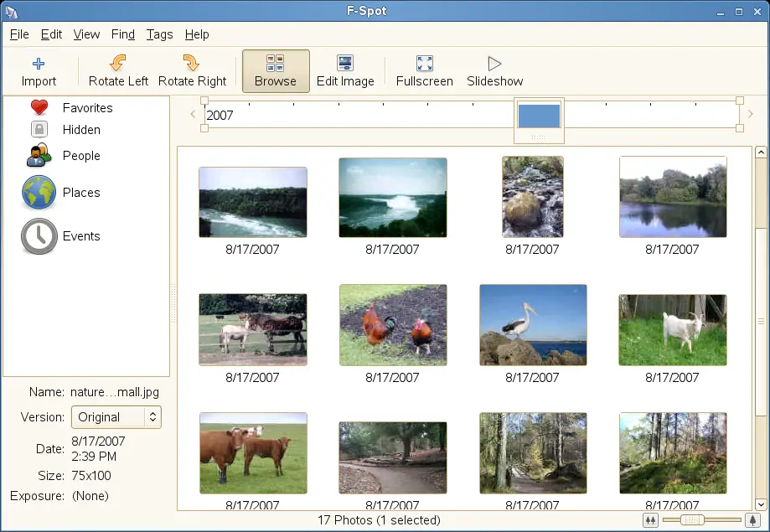Image resolution: width=770 pixels, height=532 pixels.
Task: Toggle the Browse view button
Action: [x=276, y=70]
